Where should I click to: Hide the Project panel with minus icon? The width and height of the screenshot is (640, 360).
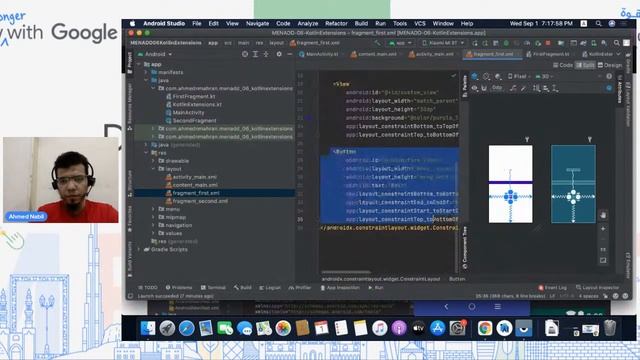(x=289, y=54)
